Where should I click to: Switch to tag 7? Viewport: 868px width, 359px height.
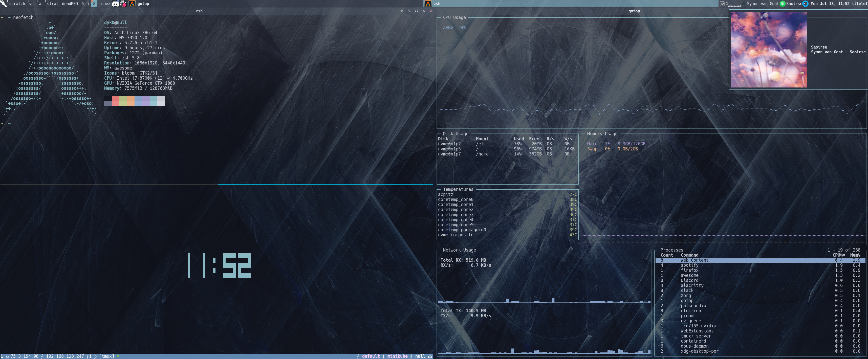pos(88,4)
